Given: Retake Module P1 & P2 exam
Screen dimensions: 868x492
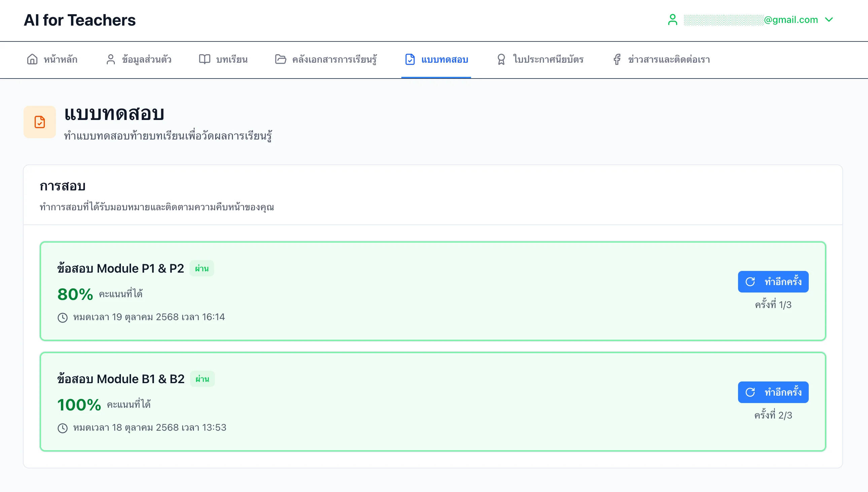Looking at the screenshot, I should point(773,281).
